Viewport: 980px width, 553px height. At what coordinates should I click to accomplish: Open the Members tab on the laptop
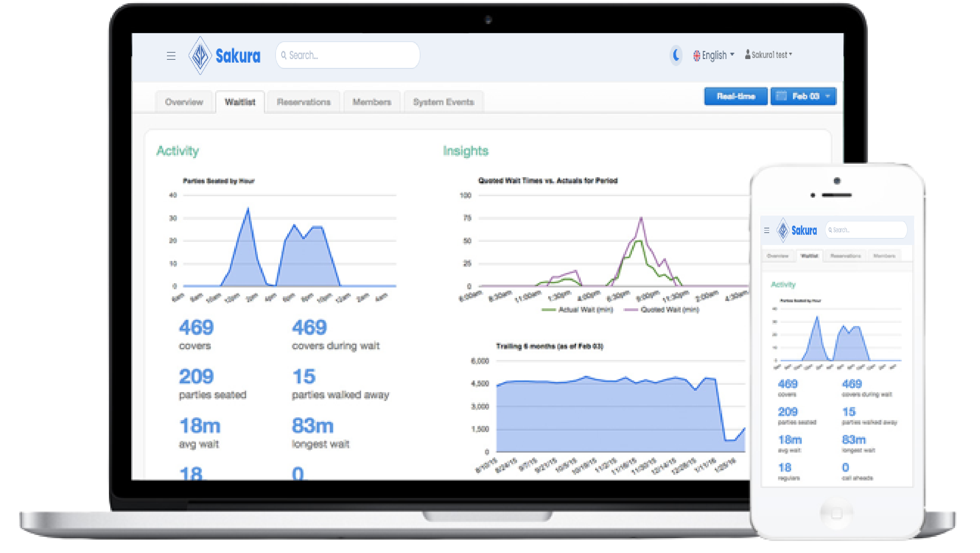pyautogui.click(x=372, y=102)
